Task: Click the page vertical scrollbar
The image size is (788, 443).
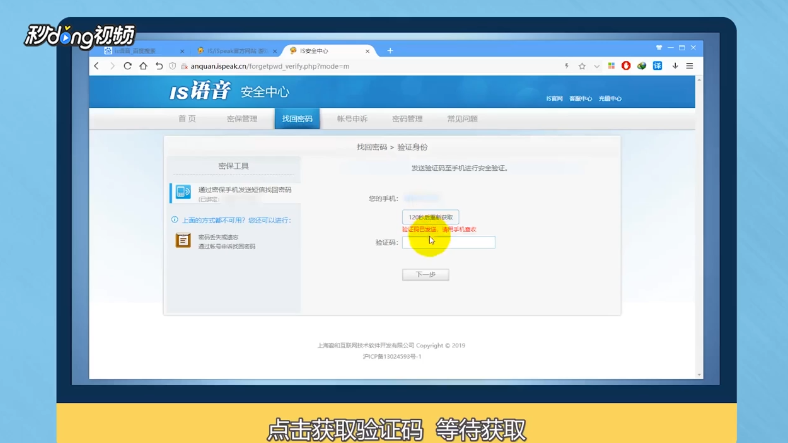Action: coord(699,227)
